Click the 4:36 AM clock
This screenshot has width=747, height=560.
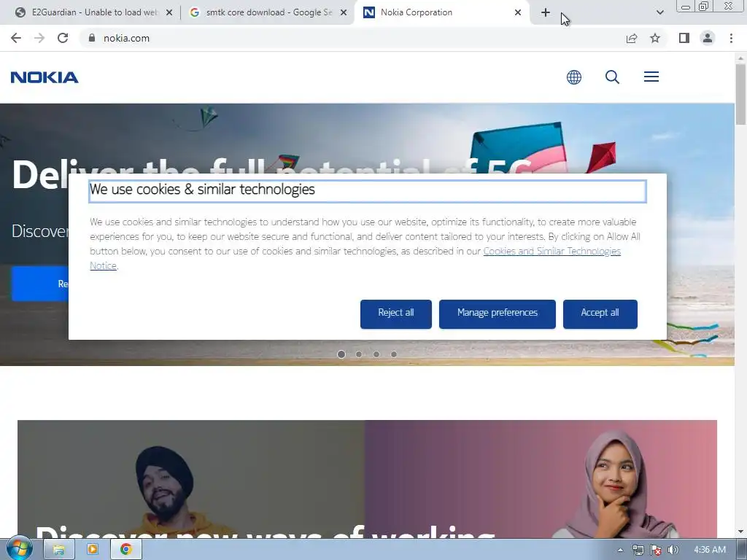pos(710,550)
